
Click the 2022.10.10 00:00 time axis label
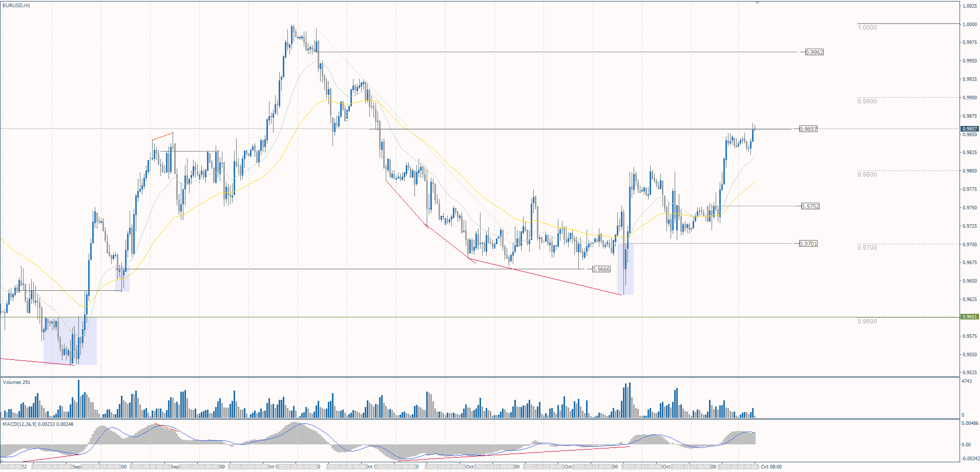(x=445, y=467)
